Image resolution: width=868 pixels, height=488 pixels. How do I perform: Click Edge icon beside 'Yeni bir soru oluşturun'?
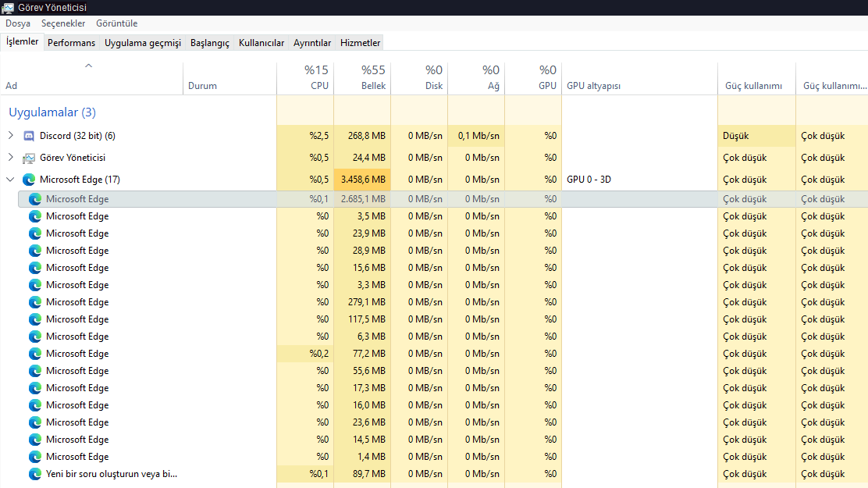coord(35,474)
